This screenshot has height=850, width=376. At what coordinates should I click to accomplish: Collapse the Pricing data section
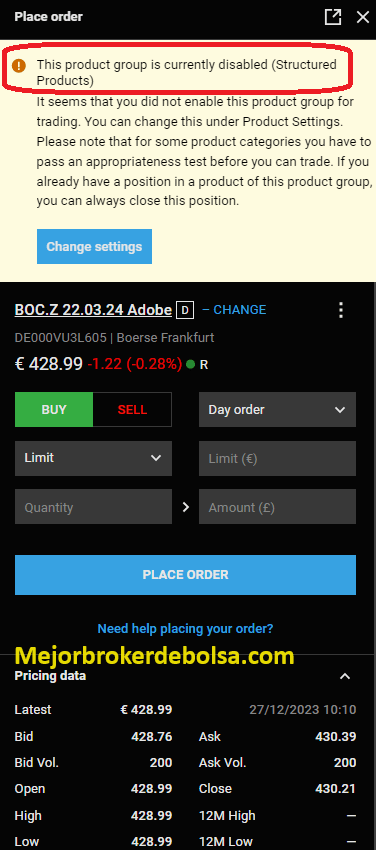coord(345,676)
